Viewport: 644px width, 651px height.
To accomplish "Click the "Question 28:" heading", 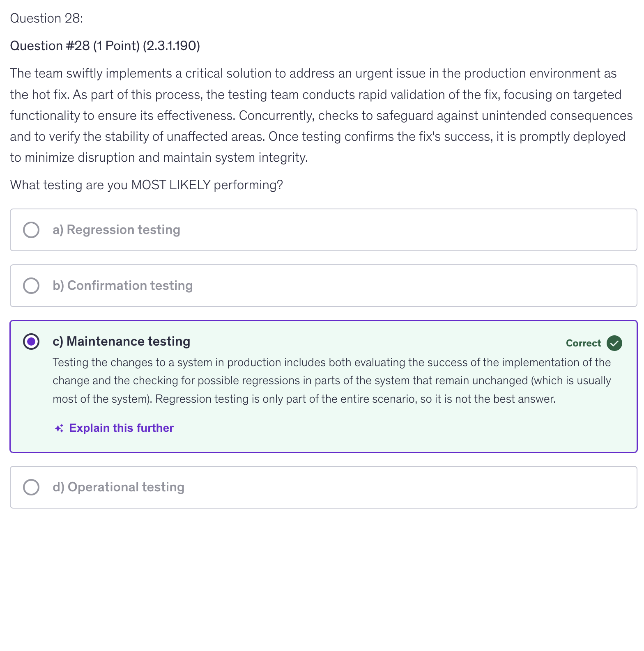I will tap(46, 18).
